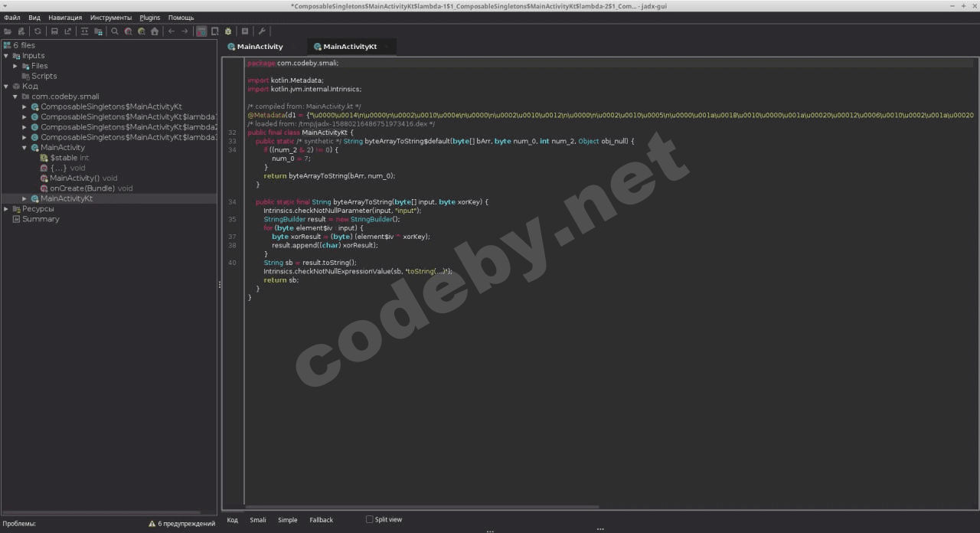
Task: Navigate back with left arrow icon
Action: click(171, 31)
